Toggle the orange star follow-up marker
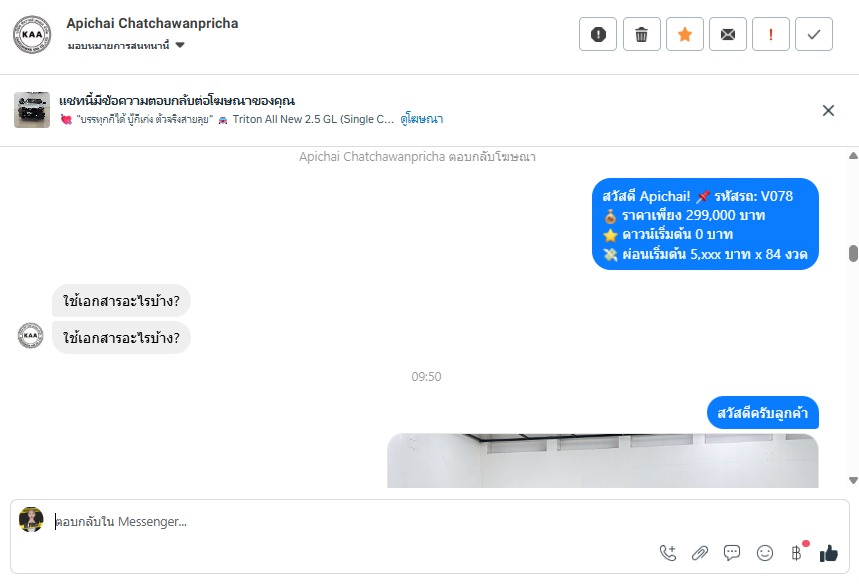The image size is (859, 584). click(685, 35)
